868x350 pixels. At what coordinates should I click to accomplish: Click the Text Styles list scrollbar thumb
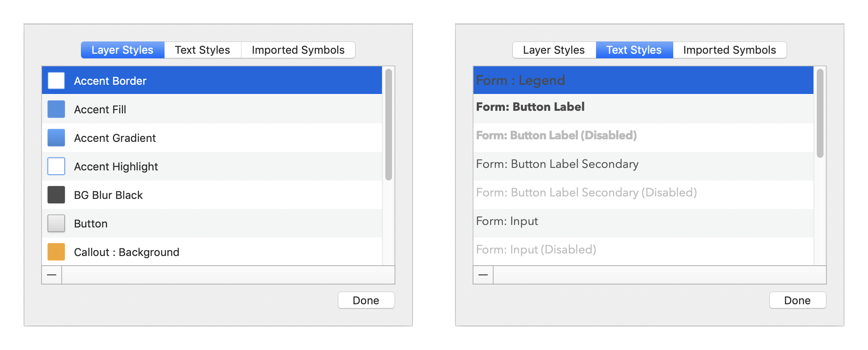pyautogui.click(x=820, y=113)
